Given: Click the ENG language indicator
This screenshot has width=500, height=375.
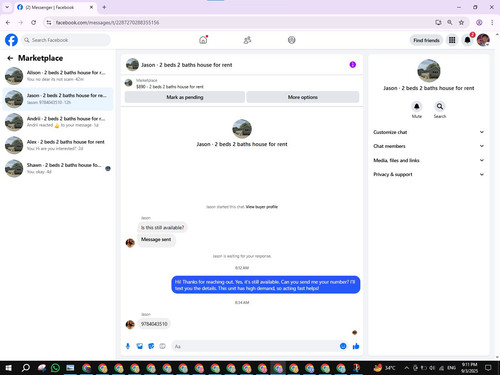Looking at the screenshot, I should point(451,368).
